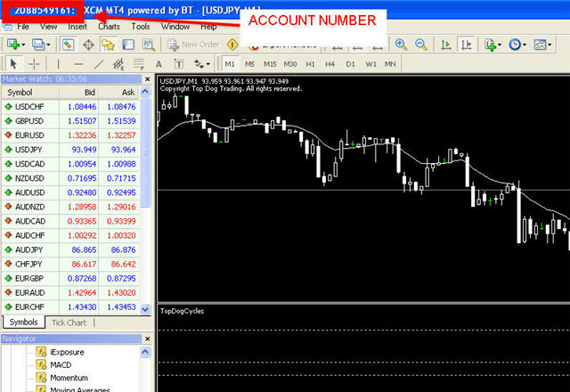570x392 pixels.
Task: Click the Bid column header
Action: click(x=79, y=93)
